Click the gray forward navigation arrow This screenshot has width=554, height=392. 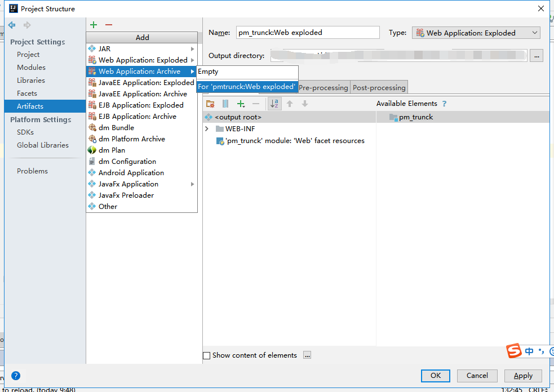pyautogui.click(x=27, y=25)
